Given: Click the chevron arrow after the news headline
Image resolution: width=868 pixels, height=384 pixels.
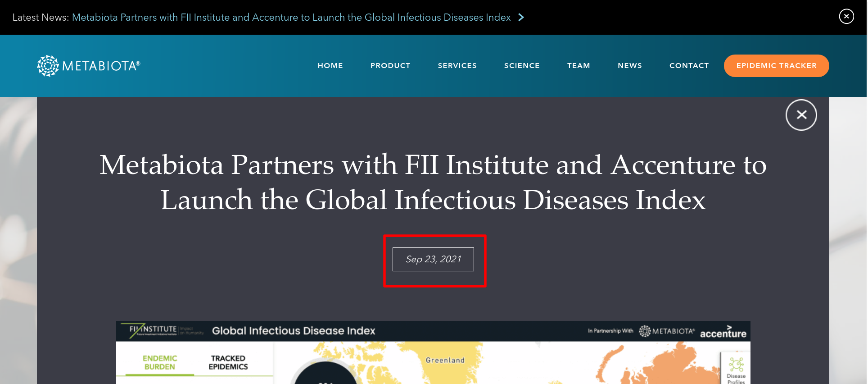Looking at the screenshot, I should click(521, 17).
